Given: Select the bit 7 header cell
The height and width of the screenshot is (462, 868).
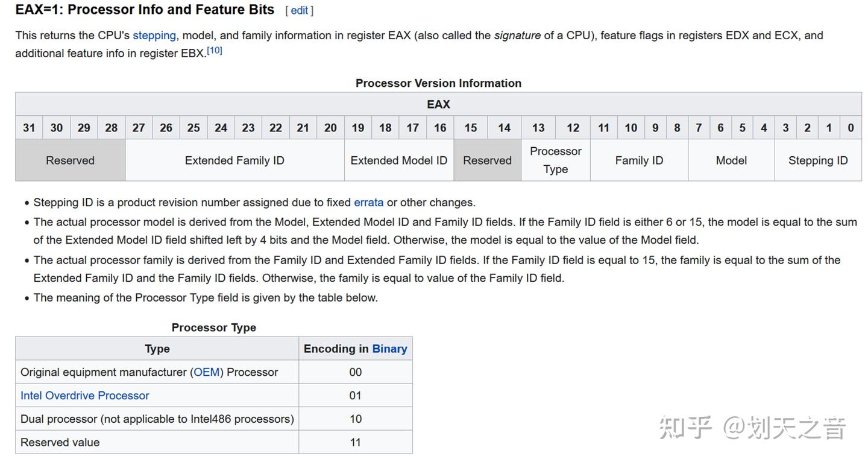Looking at the screenshot, I should click(699, 128).
